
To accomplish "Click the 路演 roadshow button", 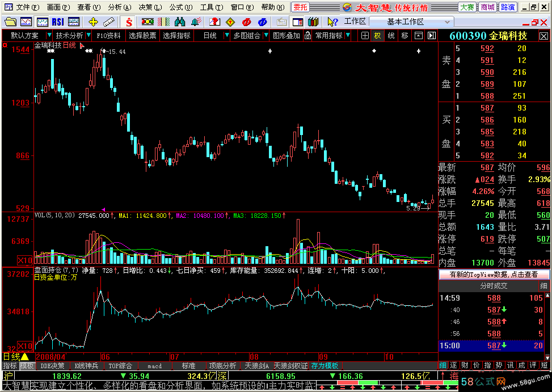I will pyautogui.click(x=508, y=7).
